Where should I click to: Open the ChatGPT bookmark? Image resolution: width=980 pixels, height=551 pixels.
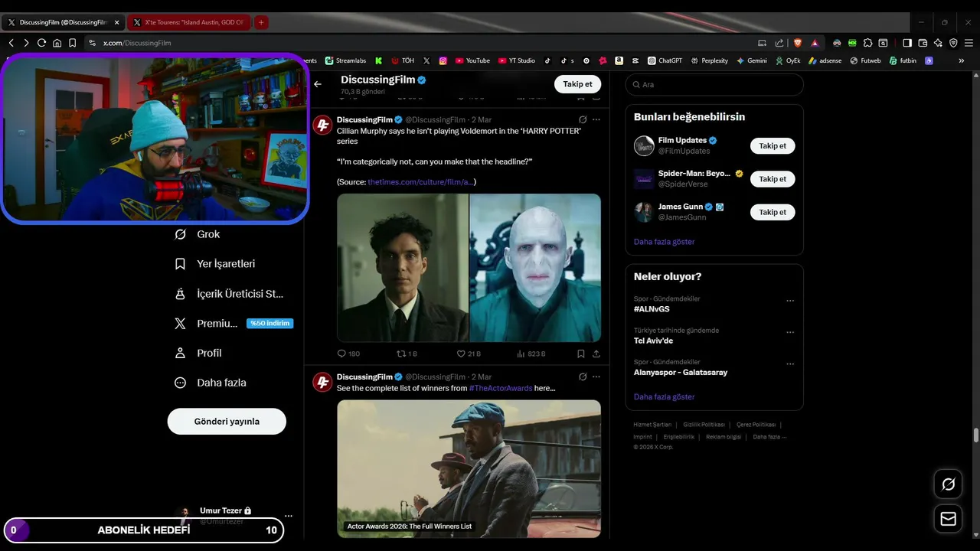(665, 60)
